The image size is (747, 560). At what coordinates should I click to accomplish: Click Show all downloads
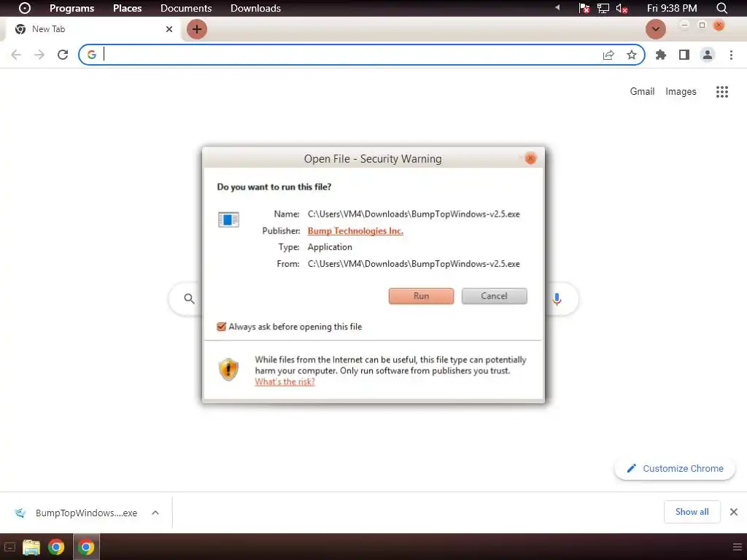coord(692,512)
